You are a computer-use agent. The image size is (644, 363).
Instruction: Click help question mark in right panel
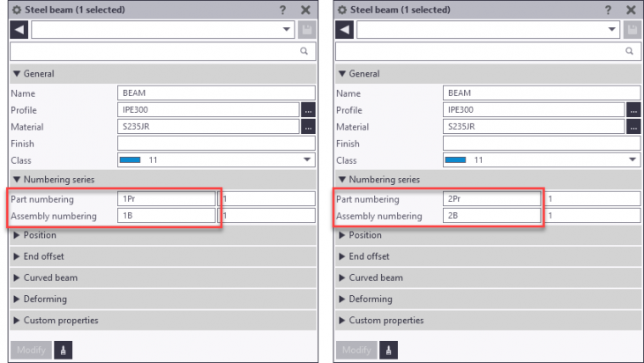608,10
